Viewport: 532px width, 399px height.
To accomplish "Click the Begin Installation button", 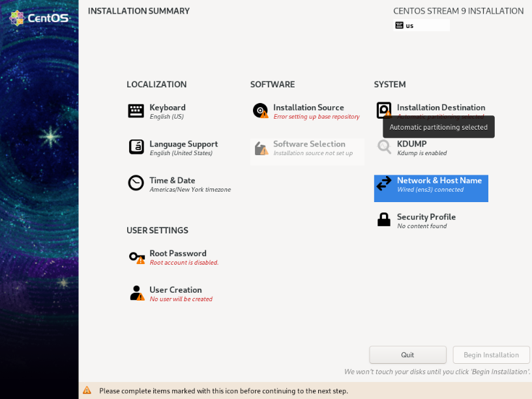I will coord(491,355).
